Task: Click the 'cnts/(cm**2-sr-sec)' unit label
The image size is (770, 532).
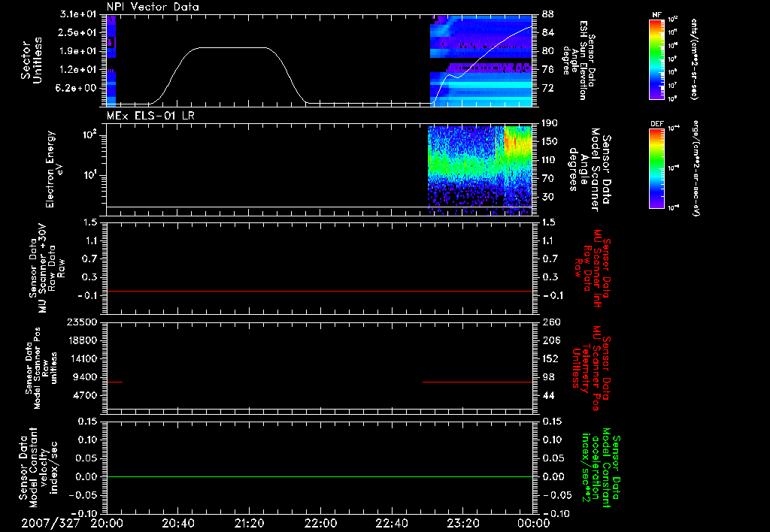Action: (694, 59)
